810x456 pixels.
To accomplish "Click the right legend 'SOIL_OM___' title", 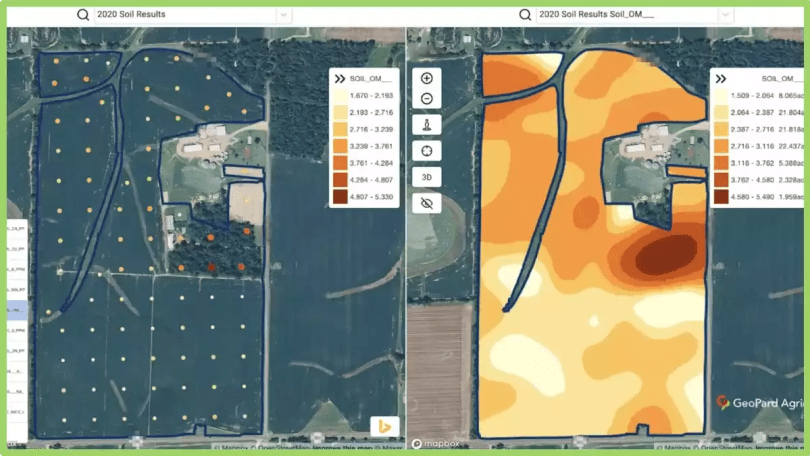I will click(782, 78).
